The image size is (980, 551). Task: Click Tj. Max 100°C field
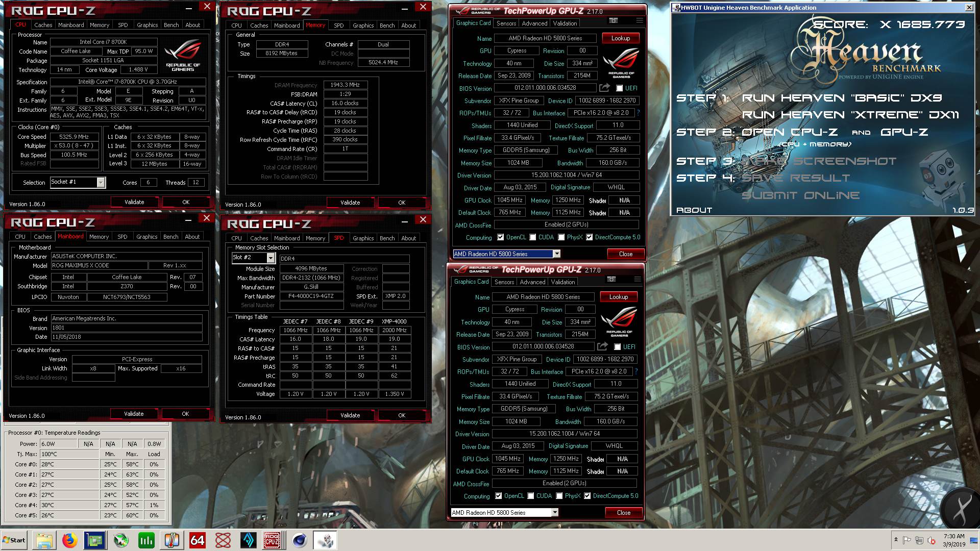[x=69, y=454]
